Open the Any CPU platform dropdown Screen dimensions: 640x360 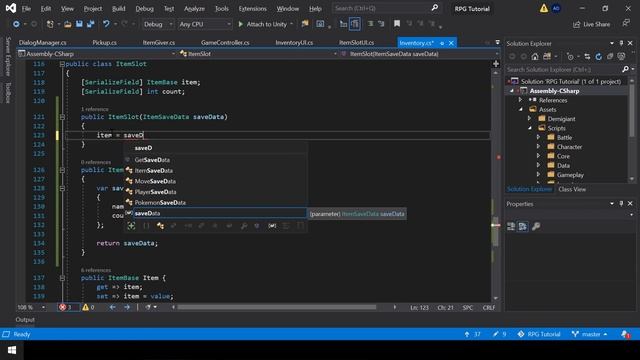[205, 24]
